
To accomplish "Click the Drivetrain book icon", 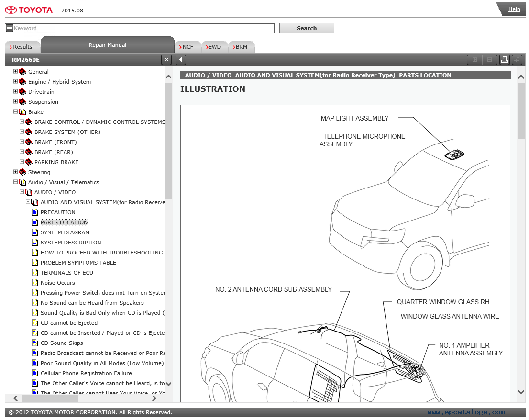I will click(22, 92).
